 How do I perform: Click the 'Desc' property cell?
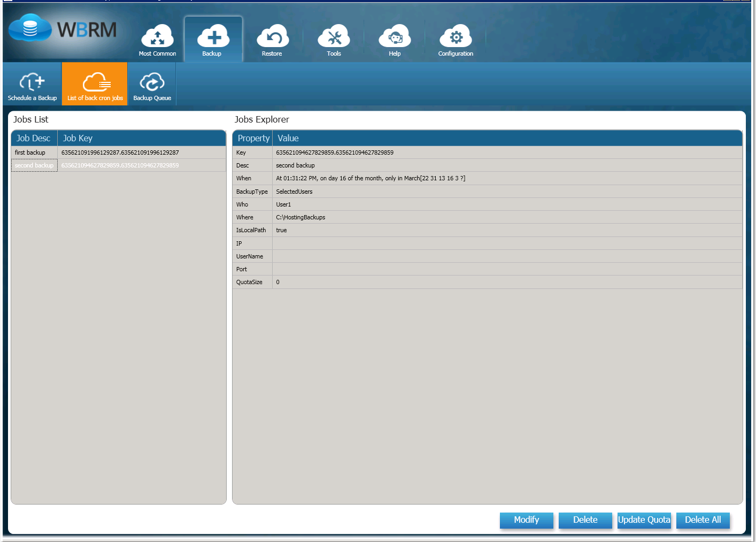pyautogui.click(x=252, y=165)
